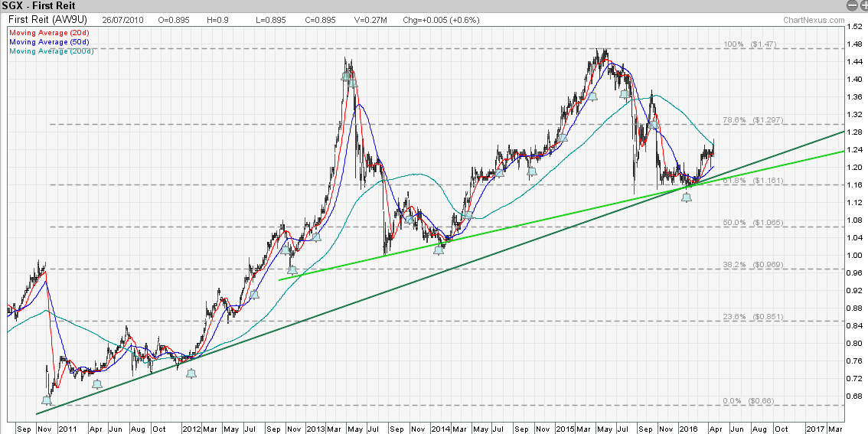
Task: Click the bell marker at January 2015 rally
Action: (x=563, y=138)
